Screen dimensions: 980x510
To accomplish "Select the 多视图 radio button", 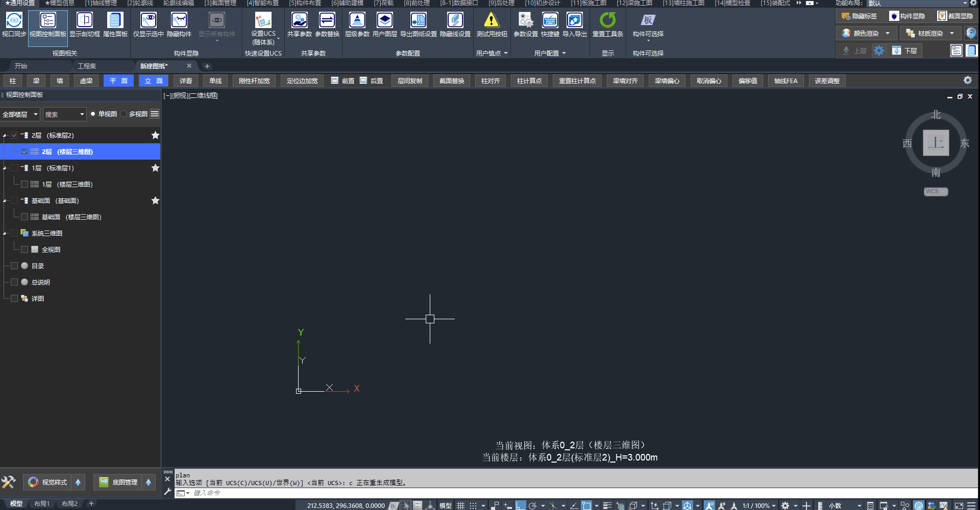I will tap(124, 114).
